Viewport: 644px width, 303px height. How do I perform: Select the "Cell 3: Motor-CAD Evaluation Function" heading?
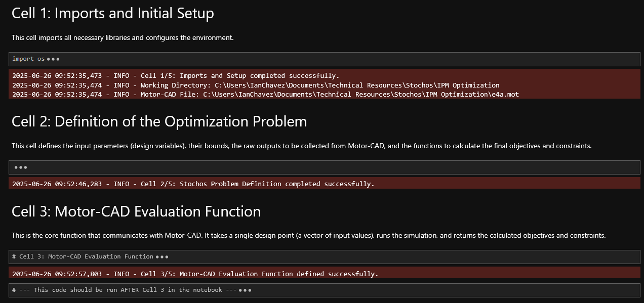point(136,211)
